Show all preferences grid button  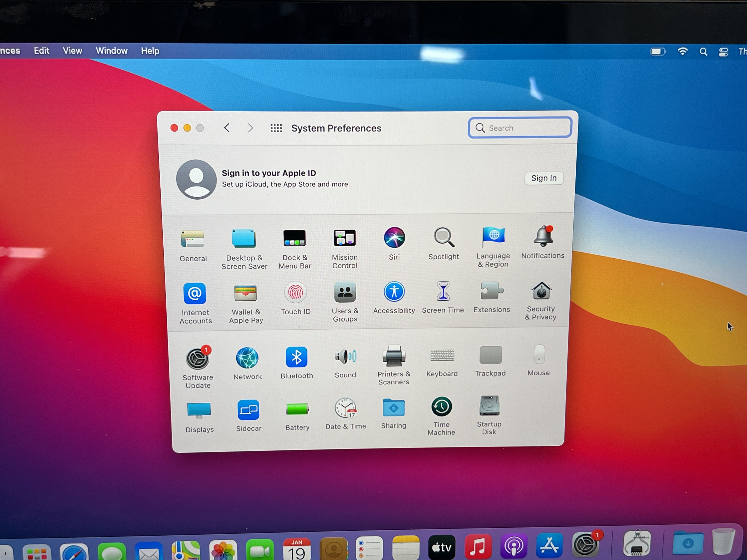tap(276, 128)
